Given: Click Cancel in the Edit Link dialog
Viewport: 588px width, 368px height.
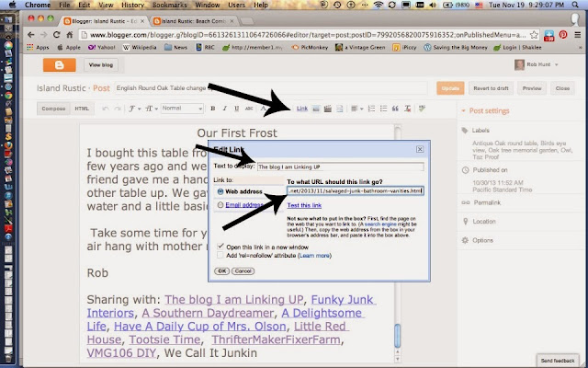Looking at the screenshot, I should click(243, 270).
